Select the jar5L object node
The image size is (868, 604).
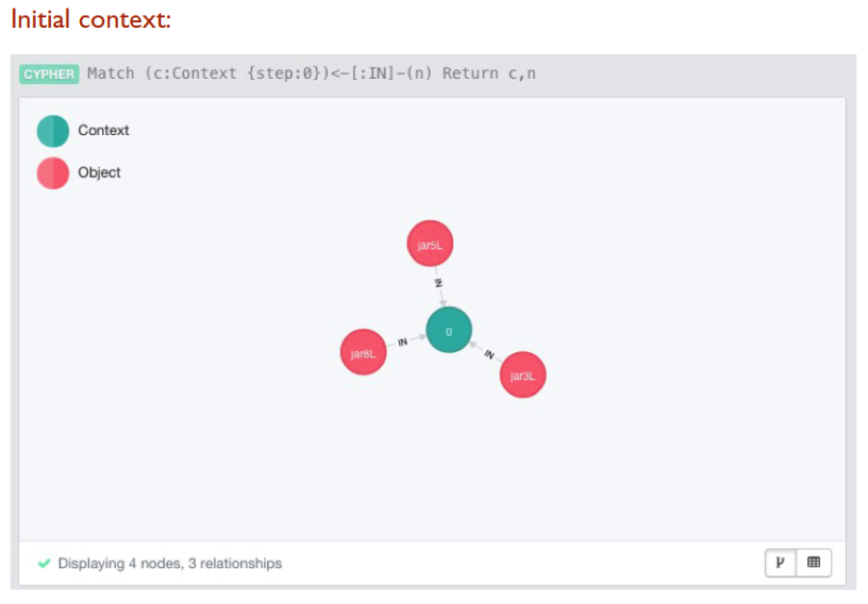430,243
